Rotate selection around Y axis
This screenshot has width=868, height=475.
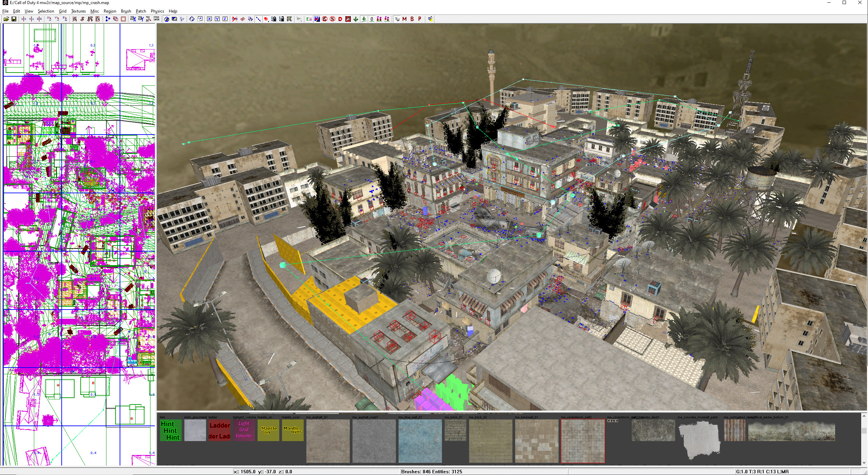(x=57, y=19)
